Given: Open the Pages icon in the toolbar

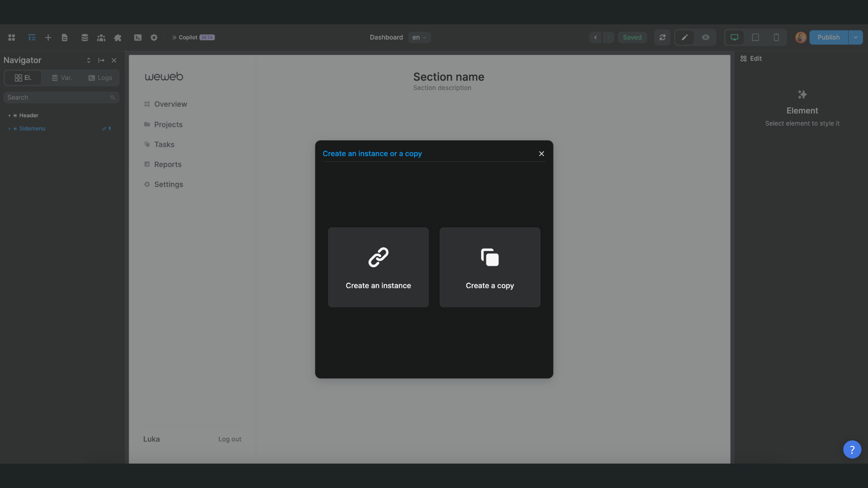Looking at the screenshot, I should click(x=65, y=38).
